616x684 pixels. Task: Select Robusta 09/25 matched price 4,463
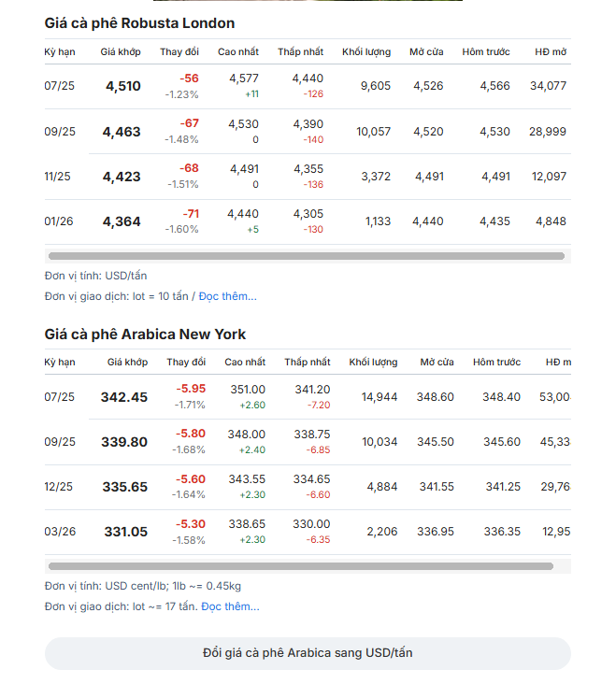pyautogui.click(x=122, y=132)
